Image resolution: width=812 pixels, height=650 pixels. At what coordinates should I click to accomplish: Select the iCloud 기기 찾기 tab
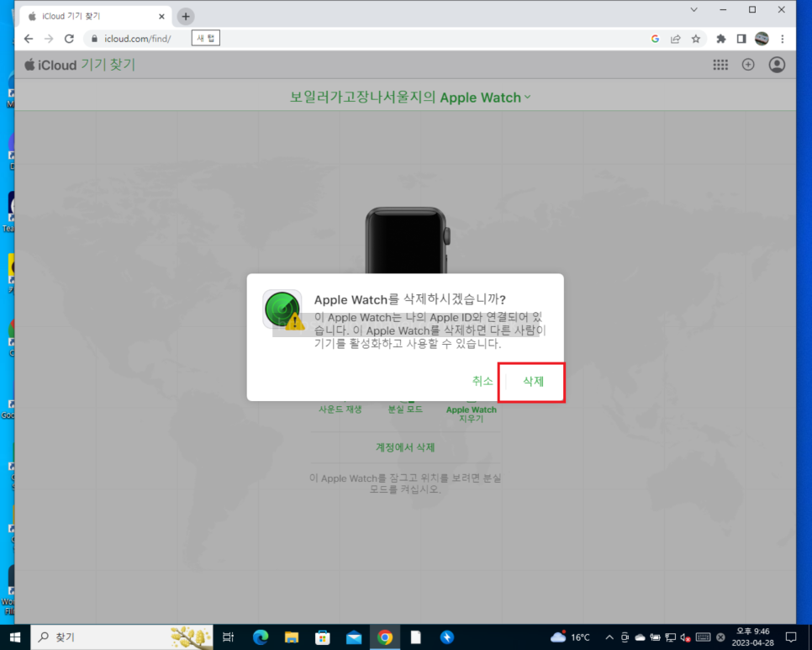(93, 17)
